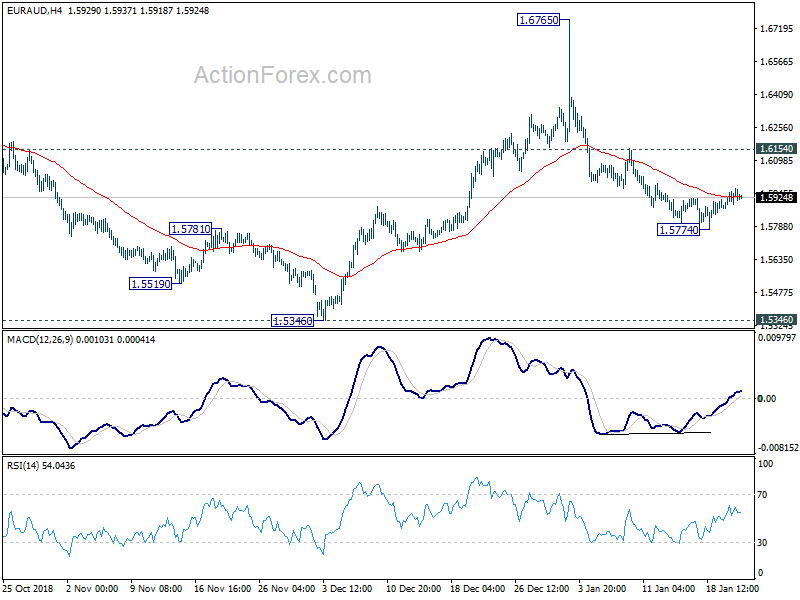This screenshot has height=600, width=800.
Task: Click the 1.53460 level tag on price axis
Action: tap(776, 320)
